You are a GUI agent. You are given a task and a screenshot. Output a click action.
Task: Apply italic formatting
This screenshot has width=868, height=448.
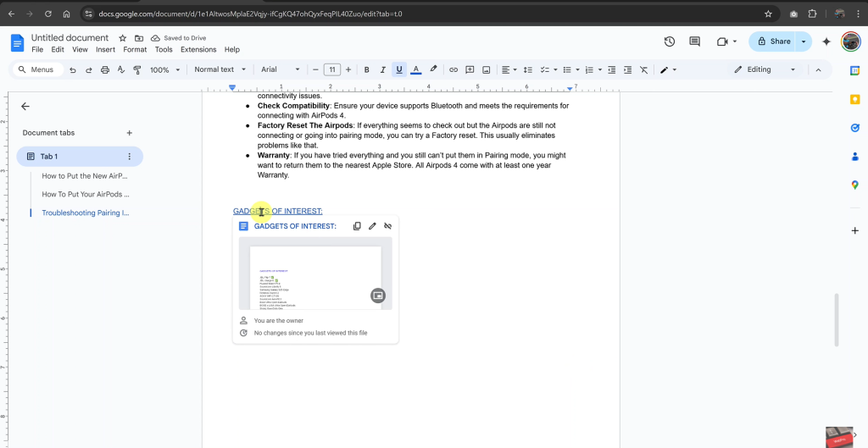click(x=382, y=69)
